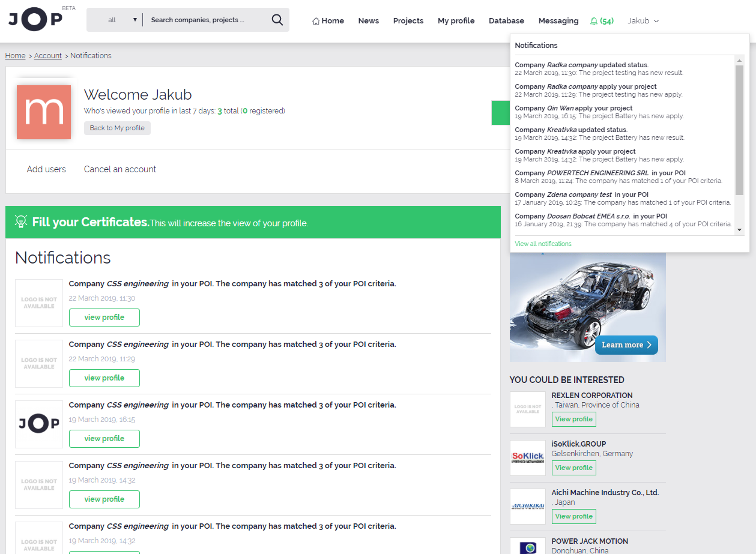The width and height of the screenshot is (756, 554).
Task: View profile for 22 March 11:30 notification
Action: [104, 318]
